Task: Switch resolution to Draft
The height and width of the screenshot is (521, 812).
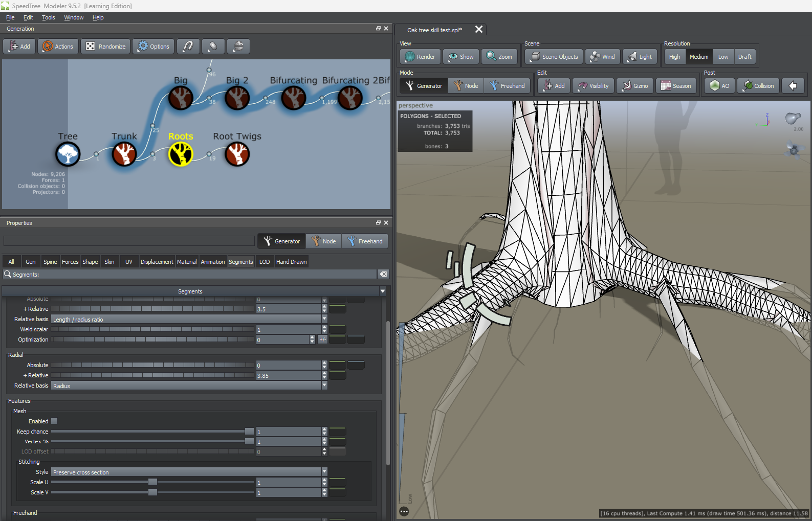Action: [744, 57]
